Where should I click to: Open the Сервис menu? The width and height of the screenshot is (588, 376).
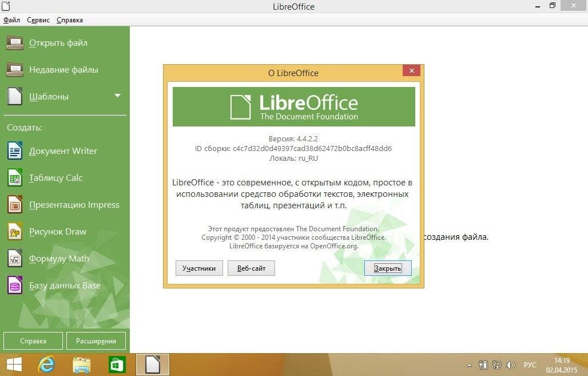click(38, 20)
